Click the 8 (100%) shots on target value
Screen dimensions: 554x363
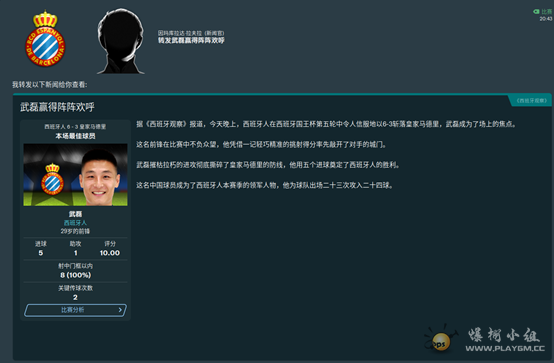pos(75,275)
